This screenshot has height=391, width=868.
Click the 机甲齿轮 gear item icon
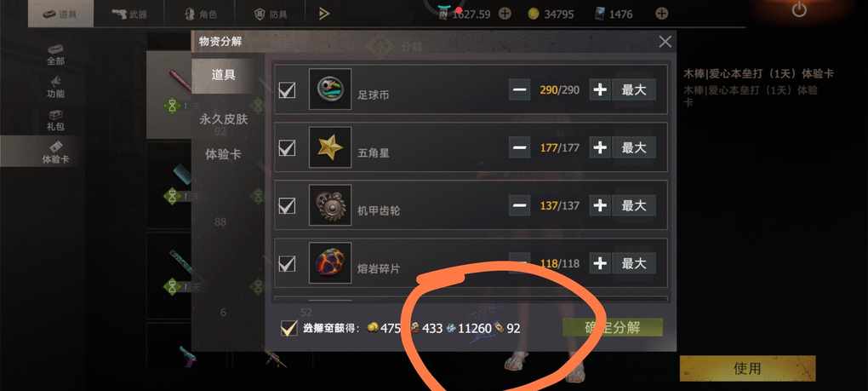(330, 205)
